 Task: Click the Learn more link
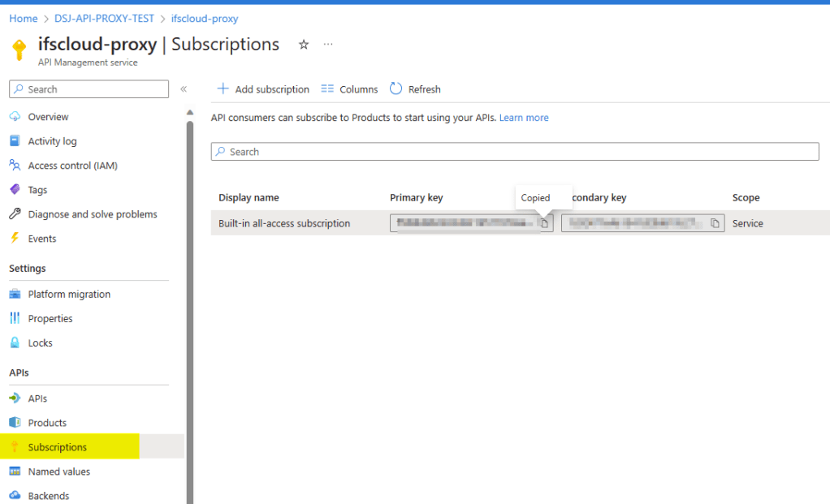(523, 117)
